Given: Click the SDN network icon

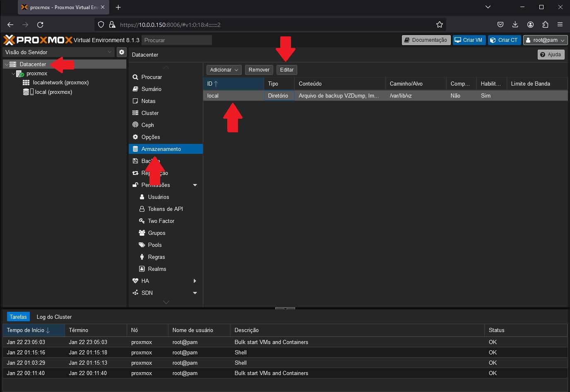Looking at the screenshot, I should [x=135, y=293].
